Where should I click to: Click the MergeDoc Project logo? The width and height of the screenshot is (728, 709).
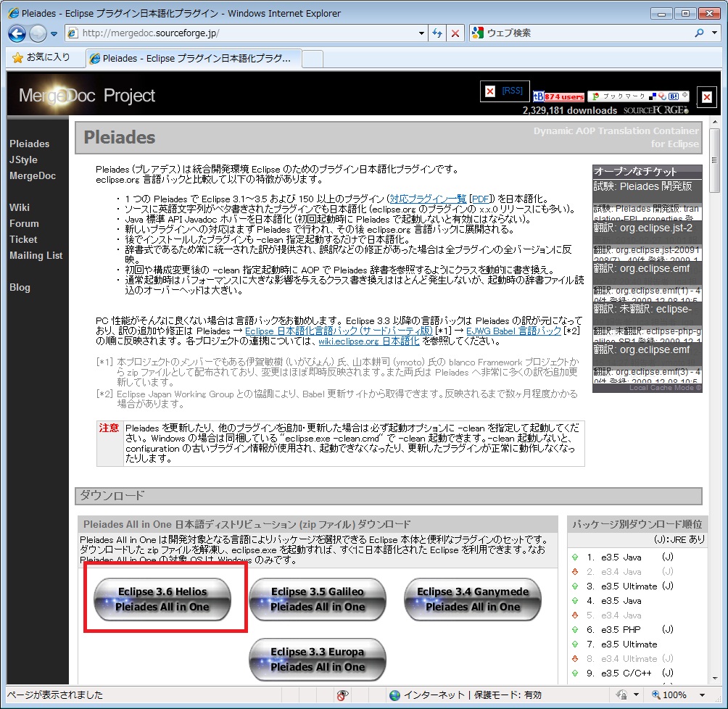click(x=86, y=95)
